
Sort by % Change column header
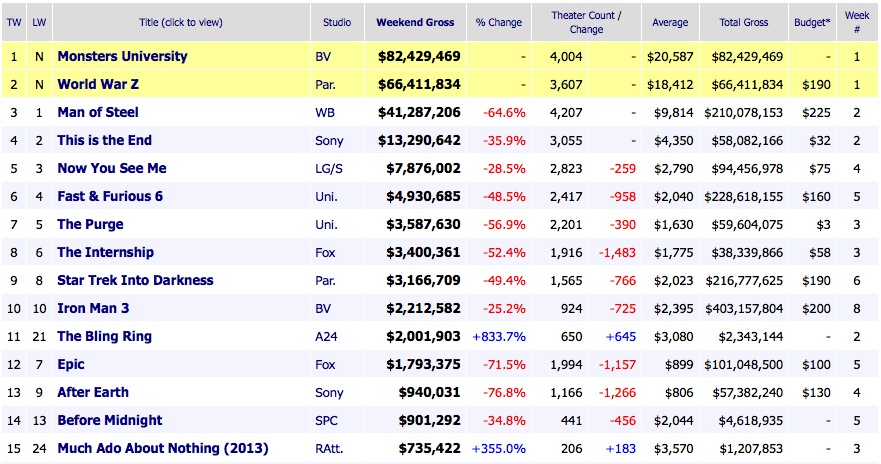click(x=499, y=22)
